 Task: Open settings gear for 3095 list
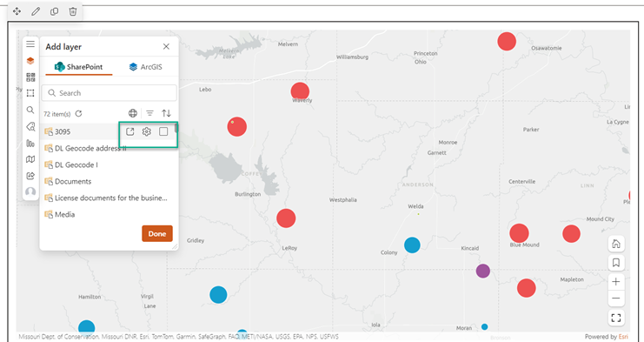coord(147,131)
